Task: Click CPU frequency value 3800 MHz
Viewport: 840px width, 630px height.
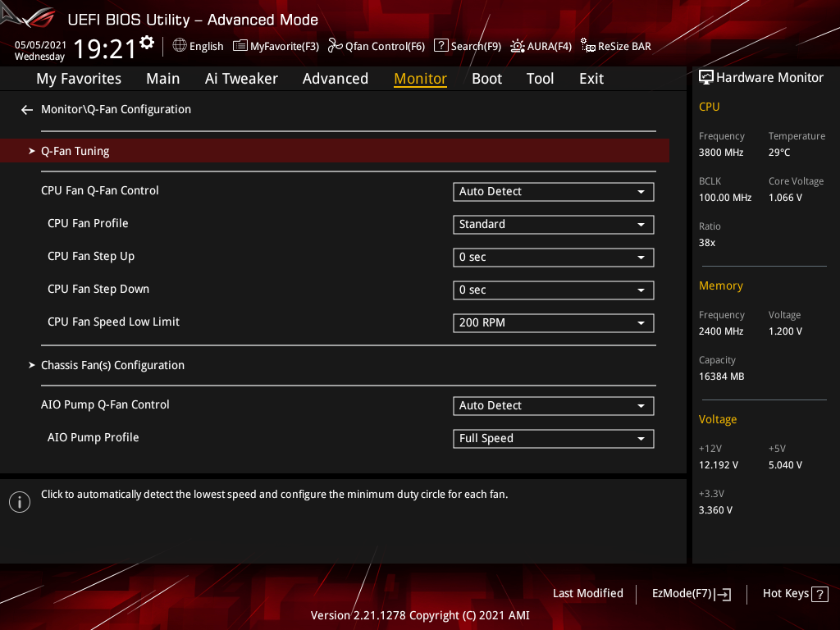Action: click(721, 153)
